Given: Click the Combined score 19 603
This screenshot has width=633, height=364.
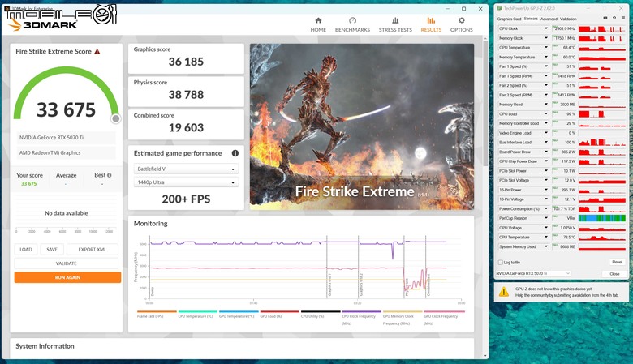Looking at the screenshot, I should click(186, 128).
